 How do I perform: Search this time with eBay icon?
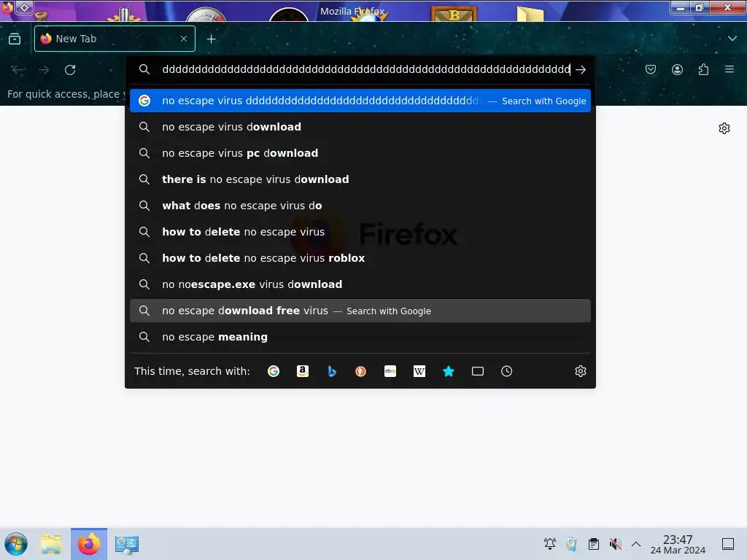click(390, 371)
